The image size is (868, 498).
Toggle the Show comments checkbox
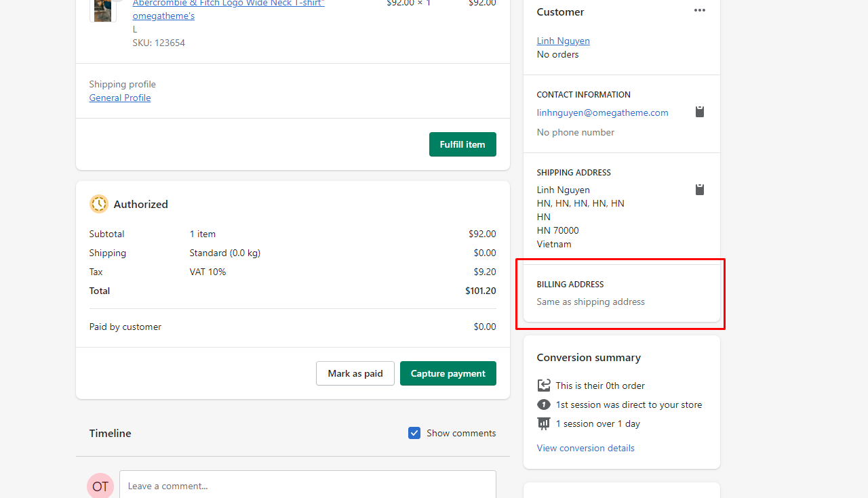click(x=414, y=433)
